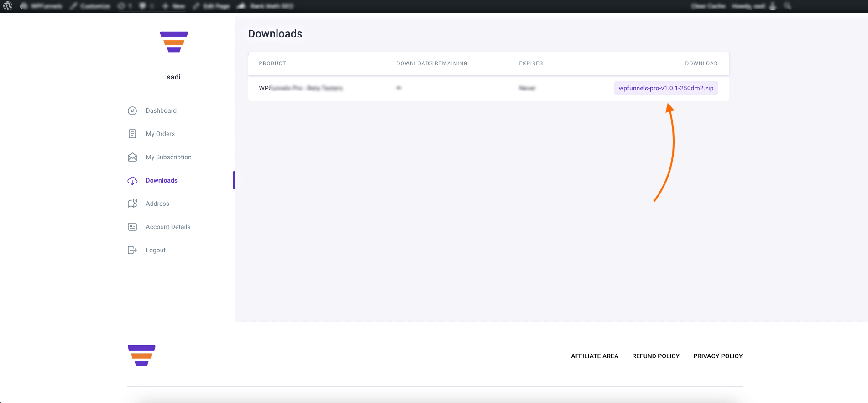Click the Address map pin icon
Viewport: 868px width, 403px height.
click(x=132, y=204)
